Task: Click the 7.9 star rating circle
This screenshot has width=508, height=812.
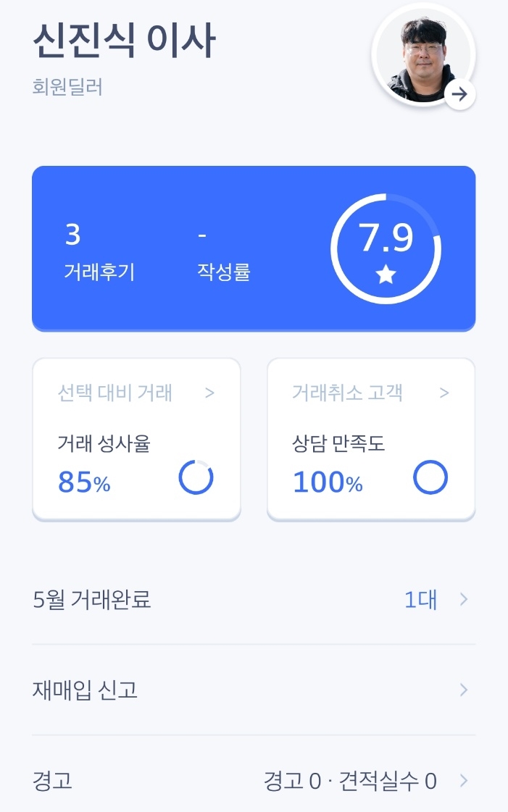Action: (386, 248)
